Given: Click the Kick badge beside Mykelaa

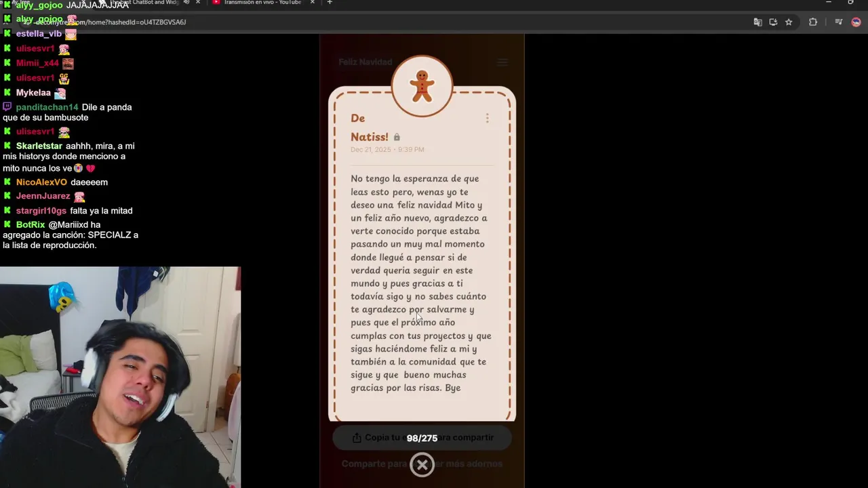Looking at the screenshot, I should coord(7,93).
